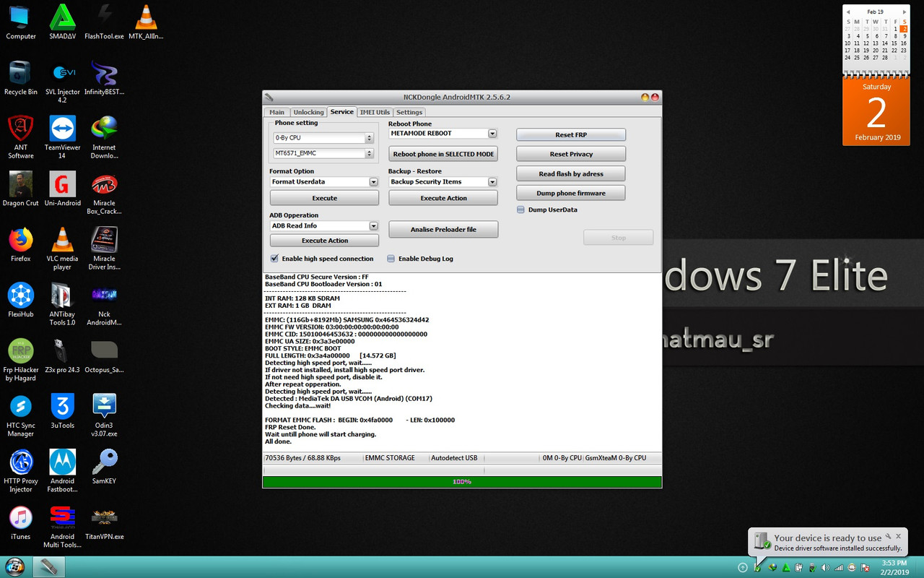The width and height of the screenshot is (924, 578).
Task: Click the Reset FRP button
Action: point(571,135)
